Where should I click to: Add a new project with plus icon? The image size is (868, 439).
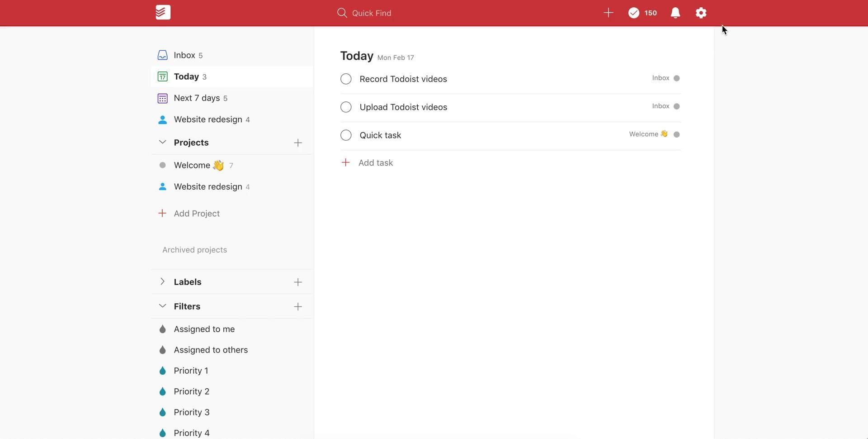[297, 143]
